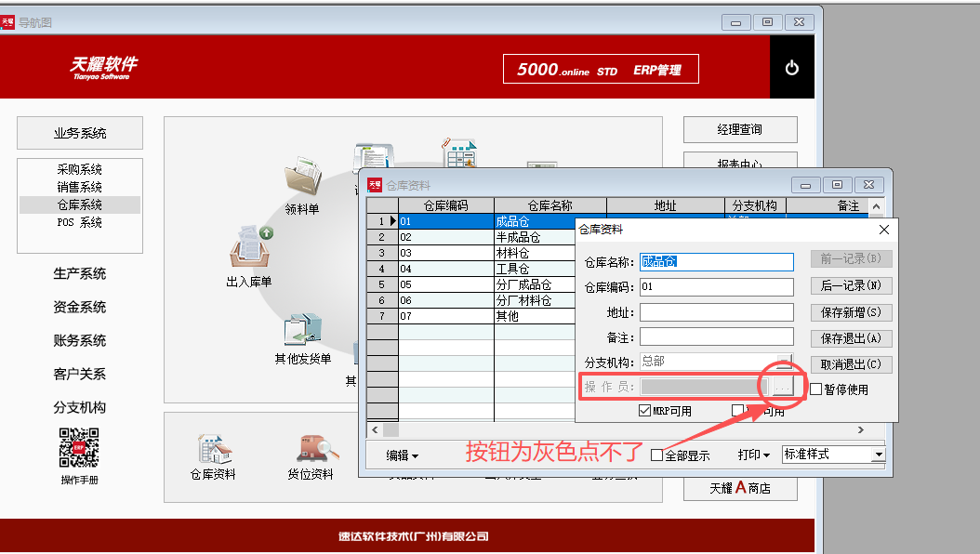Screen dimensions: 980x554
Task: Toggle the MRP可用 checkbox
Action: tap(645, 411)
